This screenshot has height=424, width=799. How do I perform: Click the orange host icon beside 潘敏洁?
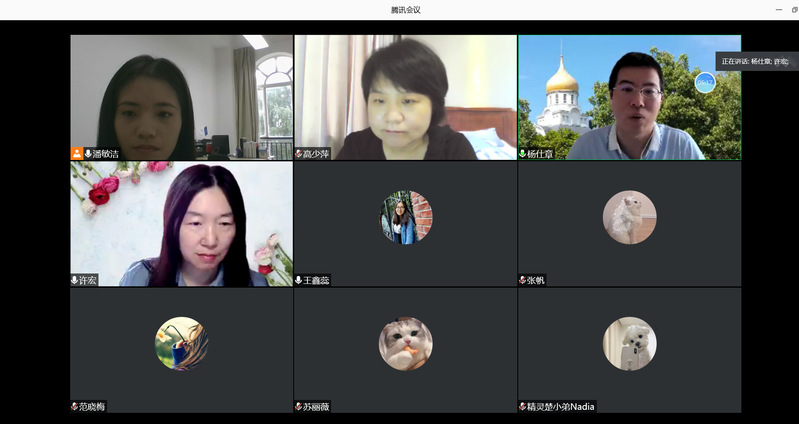tap(76, 154)
